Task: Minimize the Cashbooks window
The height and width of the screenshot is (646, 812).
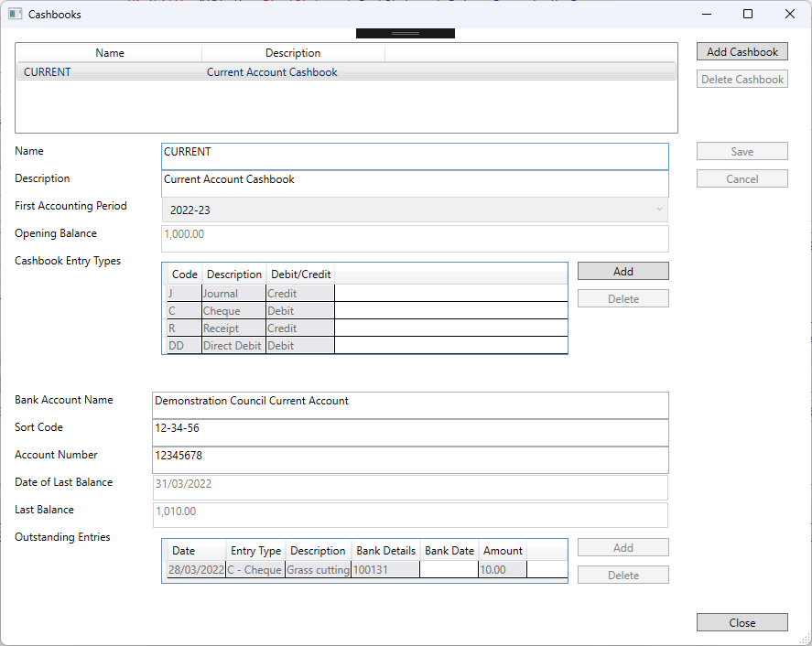Action: click(707, 14)
